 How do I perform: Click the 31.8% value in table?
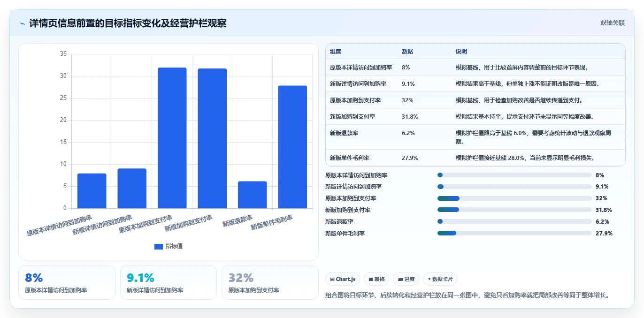pyautogui.click(x=410, y=116)
